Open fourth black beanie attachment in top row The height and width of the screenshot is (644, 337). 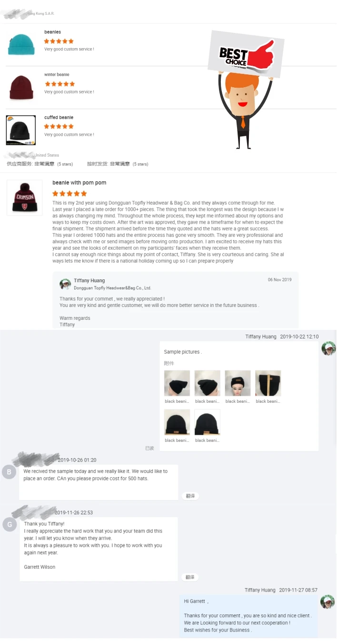point(268,383)
